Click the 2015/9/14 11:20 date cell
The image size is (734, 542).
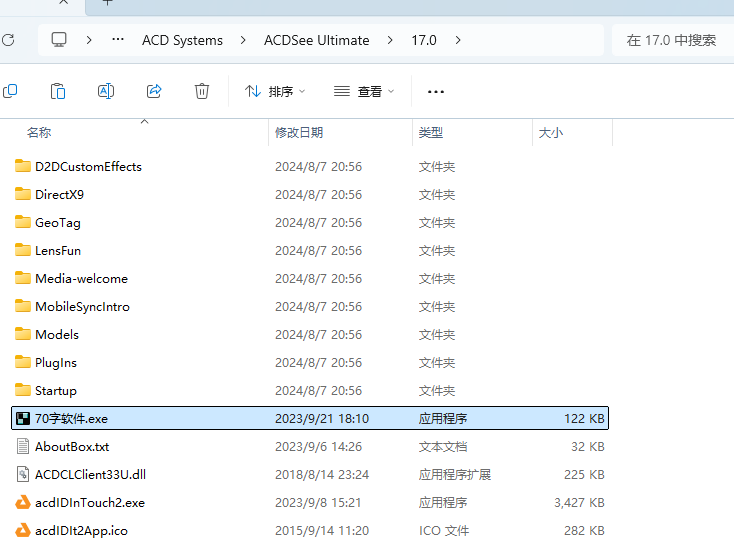click(x=322, y=531)
